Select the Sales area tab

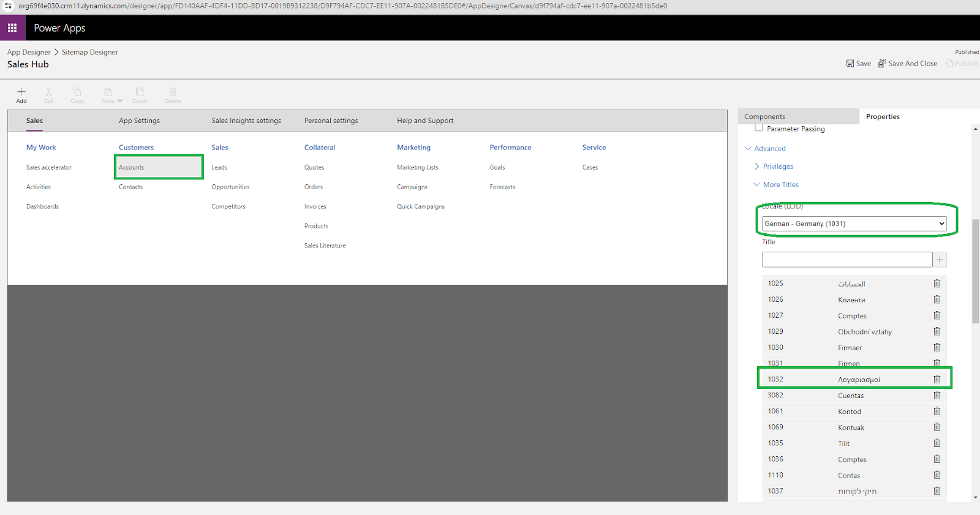pyautogui.click(x=34, y=121)
